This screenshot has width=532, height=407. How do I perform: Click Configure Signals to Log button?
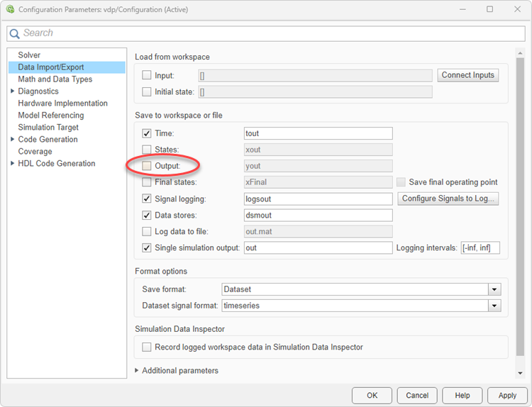click(448, 199)
